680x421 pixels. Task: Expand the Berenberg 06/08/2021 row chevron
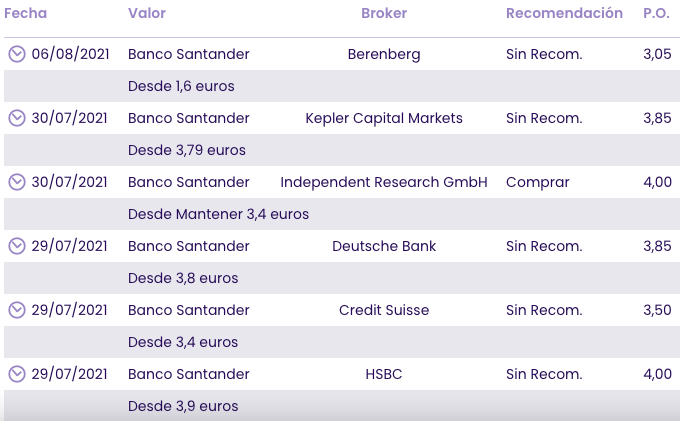coord(17,54)
